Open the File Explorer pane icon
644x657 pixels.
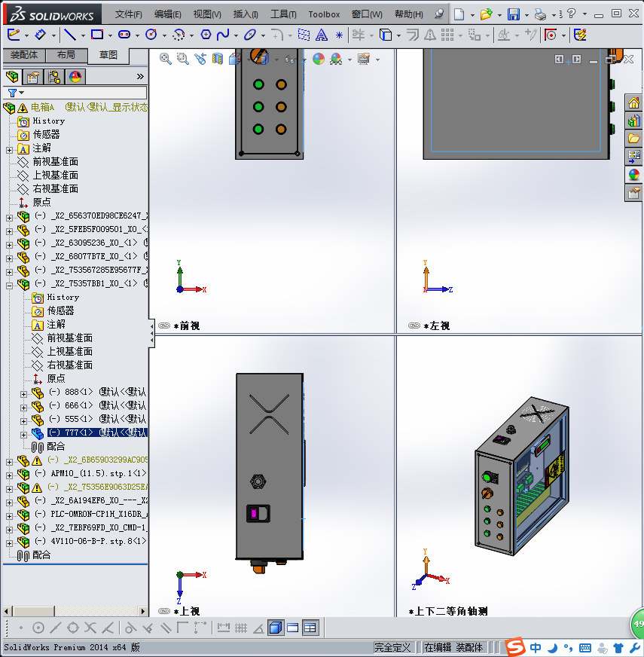tap(633, 139)
